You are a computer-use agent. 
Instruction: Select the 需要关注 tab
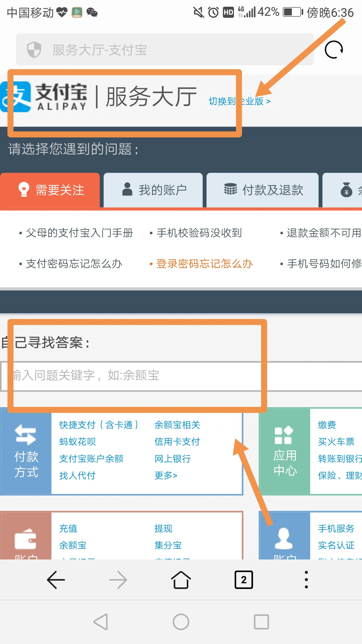[x=50, y=190]
